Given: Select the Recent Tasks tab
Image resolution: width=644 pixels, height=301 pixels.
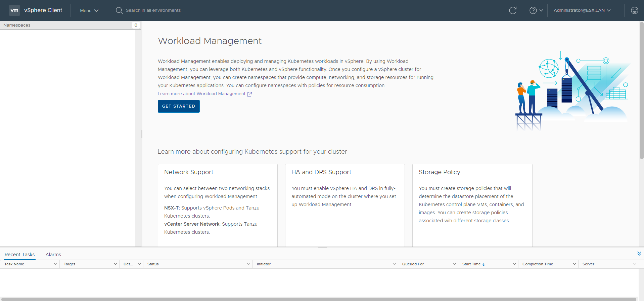Looking at the screenshot, I should pos(19,255).
